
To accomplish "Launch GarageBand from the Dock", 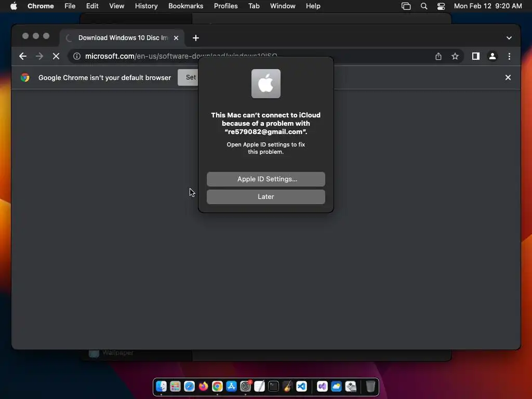I will click(287, 387).
